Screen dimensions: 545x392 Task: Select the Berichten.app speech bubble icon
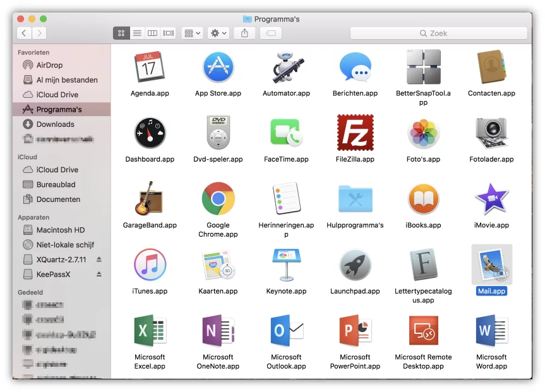pos(355,67)
